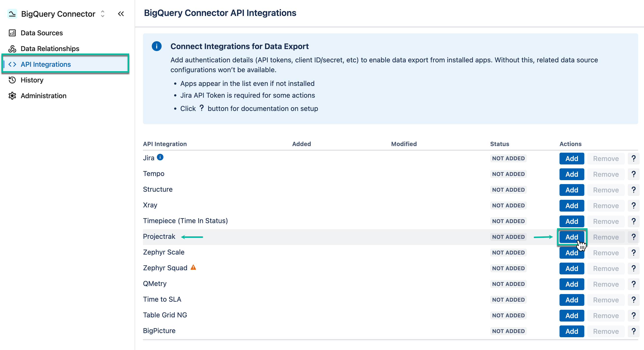
Task: Select API Integrations in the sidebar menu
Action: pyautogui.click(x=46, y=64)
